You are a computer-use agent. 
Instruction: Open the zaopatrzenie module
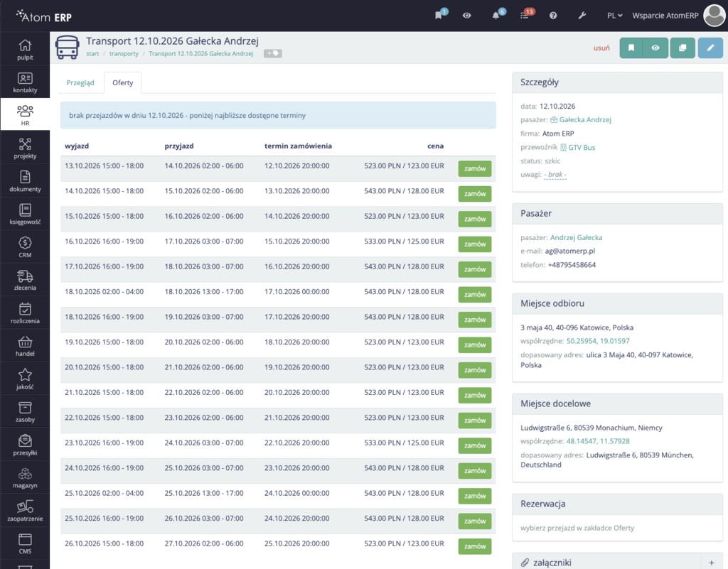pyautogui.click(x=25, y=510)
